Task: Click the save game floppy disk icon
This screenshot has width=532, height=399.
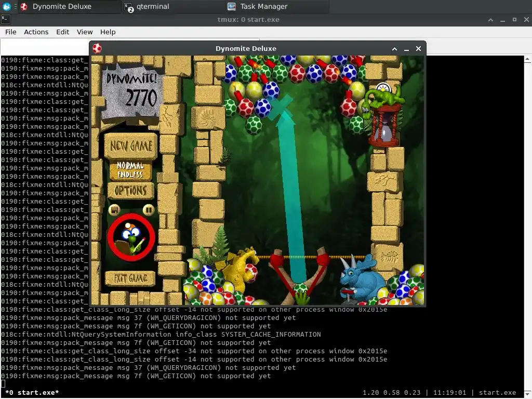Action: 114,210
